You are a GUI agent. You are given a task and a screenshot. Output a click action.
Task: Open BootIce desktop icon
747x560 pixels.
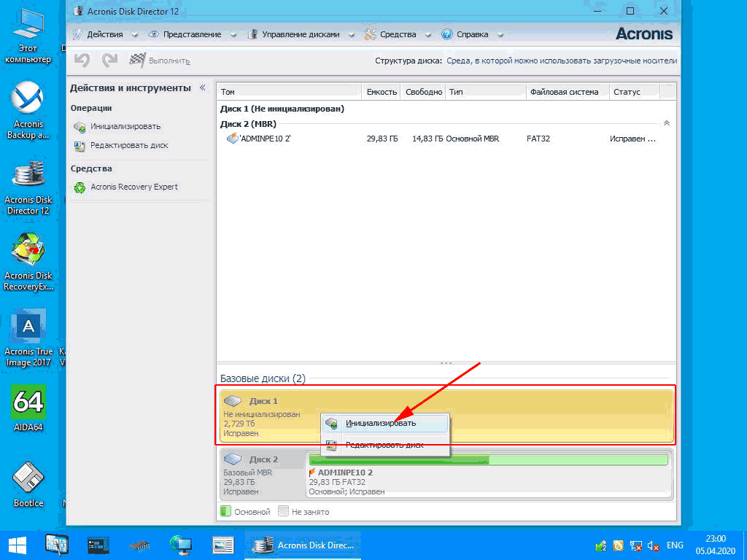click(x=28, y=483)
